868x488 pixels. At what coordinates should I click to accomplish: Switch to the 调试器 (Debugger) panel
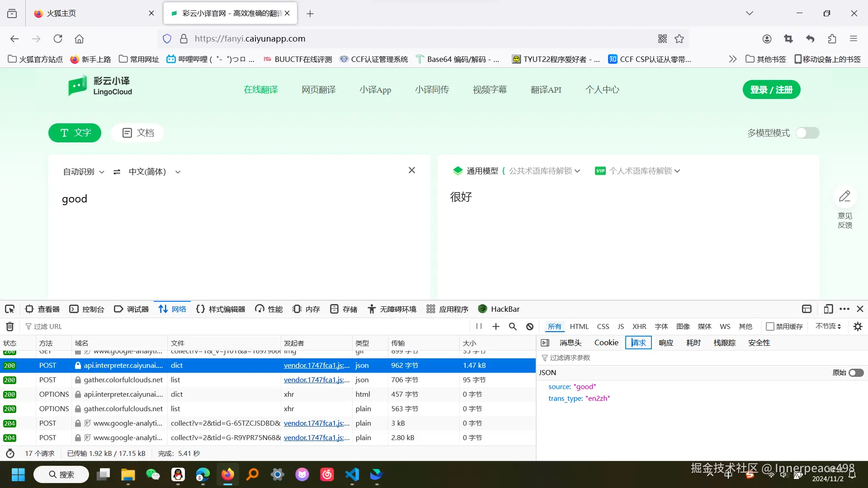[x=131, y=309]
